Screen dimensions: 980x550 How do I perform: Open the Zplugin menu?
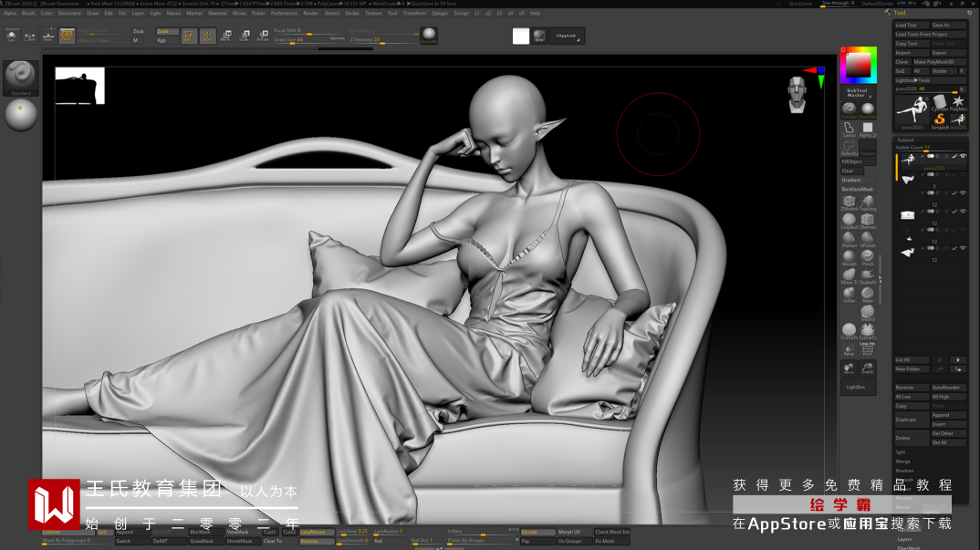tap(440, 13)
